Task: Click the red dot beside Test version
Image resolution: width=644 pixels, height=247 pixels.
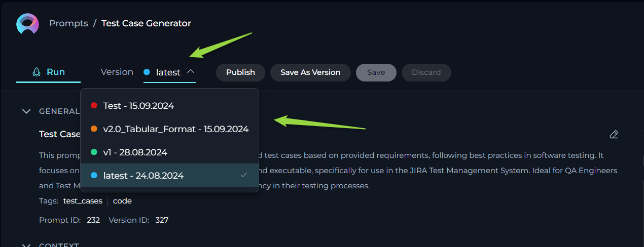Action: pos(94,106)
